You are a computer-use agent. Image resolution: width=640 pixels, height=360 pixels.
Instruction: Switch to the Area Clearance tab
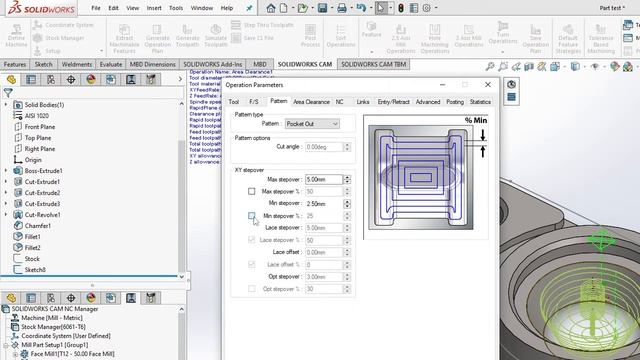click(311, 102)
